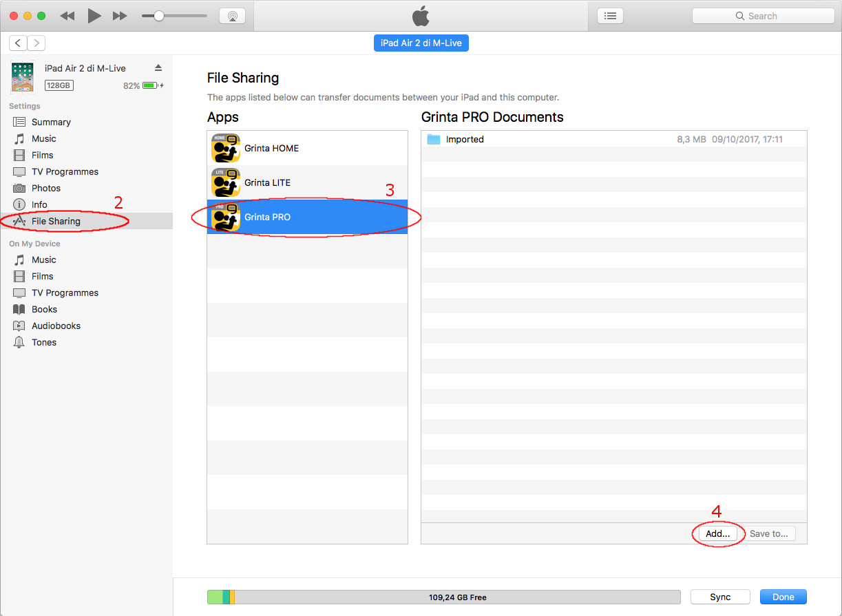The height and width of the screenshot is (616, 842).
Task: Open TV Programmes under Settings
Action: [65, 171]
